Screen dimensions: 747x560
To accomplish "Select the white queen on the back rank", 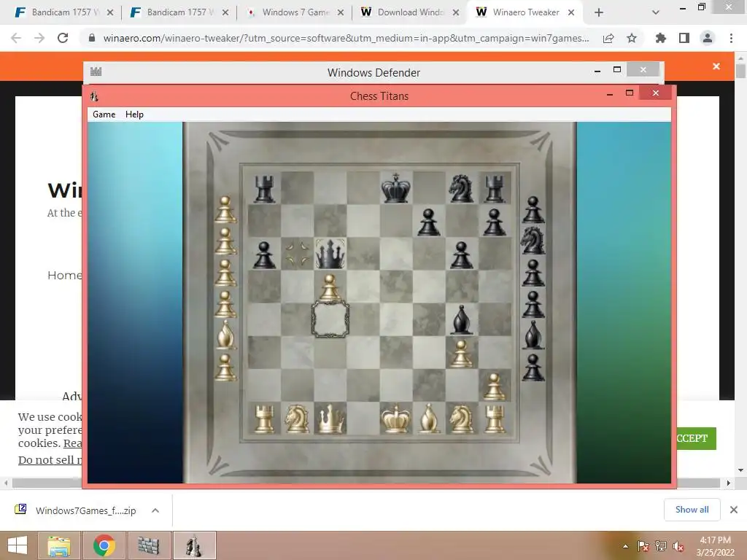I will [x=330, y=419].
